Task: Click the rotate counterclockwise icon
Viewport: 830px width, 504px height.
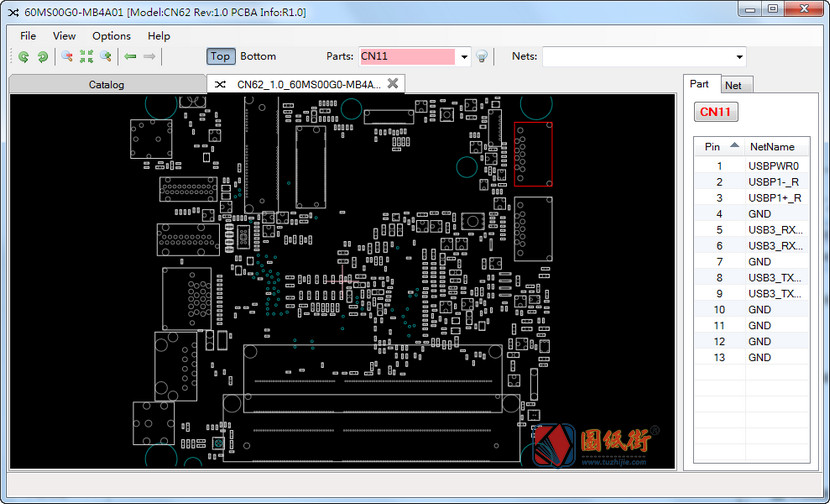Action: click(x=23, y=57)
